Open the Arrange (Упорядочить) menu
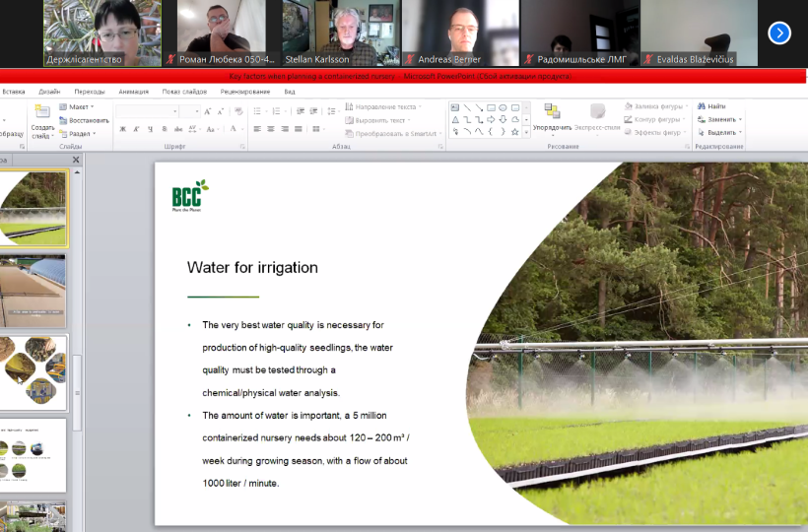The height and width of the screenshot is (532, 808). click(552, 118)
